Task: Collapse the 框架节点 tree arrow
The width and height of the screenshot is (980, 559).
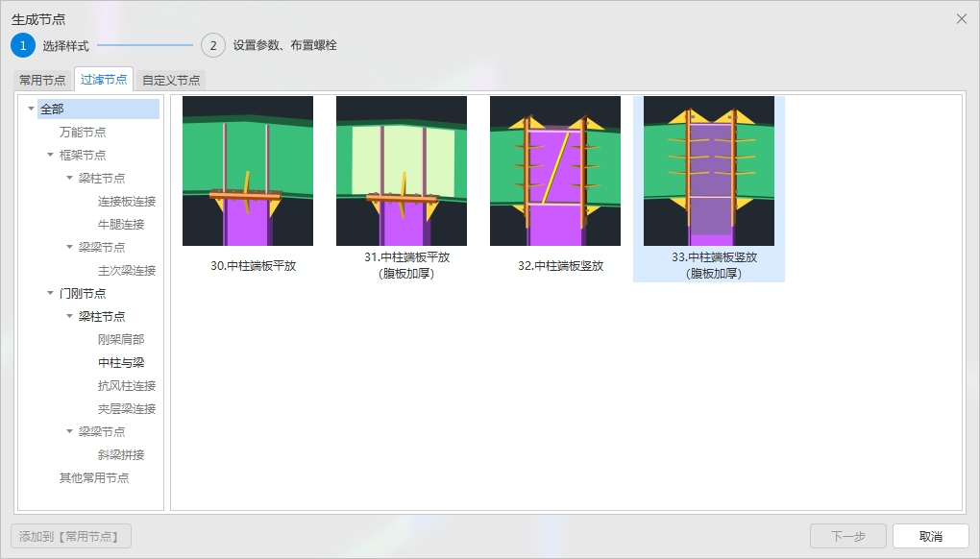Action: click(x=50, y=155)
